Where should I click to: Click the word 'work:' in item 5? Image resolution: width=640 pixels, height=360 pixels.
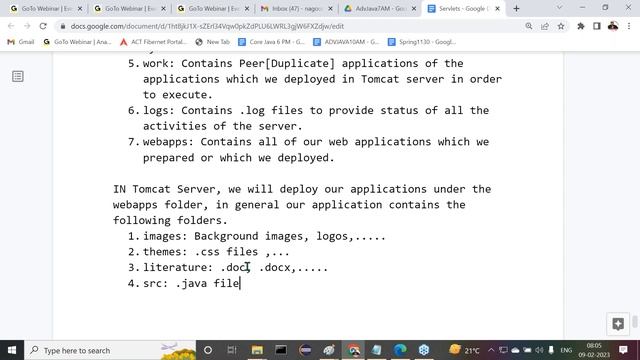[158, 64]
